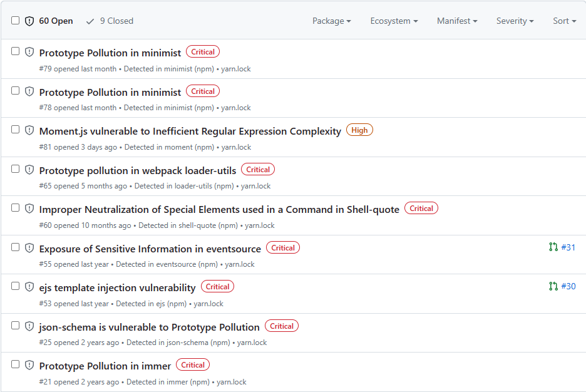This screenshot has width=586, height=392.
Task: Show the 60 Open alerts tab
Action: [x=56, y=21]
